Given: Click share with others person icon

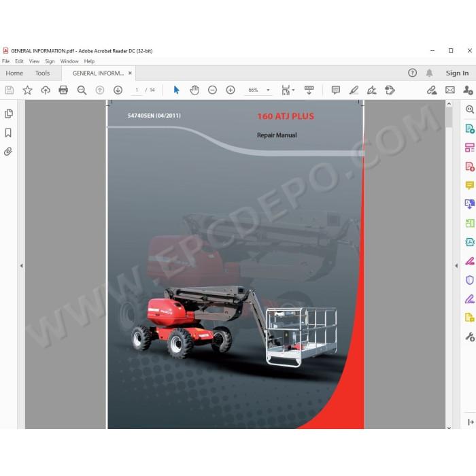Looking at the screenshot, I should pyautogui.click(x=468, y=90).
